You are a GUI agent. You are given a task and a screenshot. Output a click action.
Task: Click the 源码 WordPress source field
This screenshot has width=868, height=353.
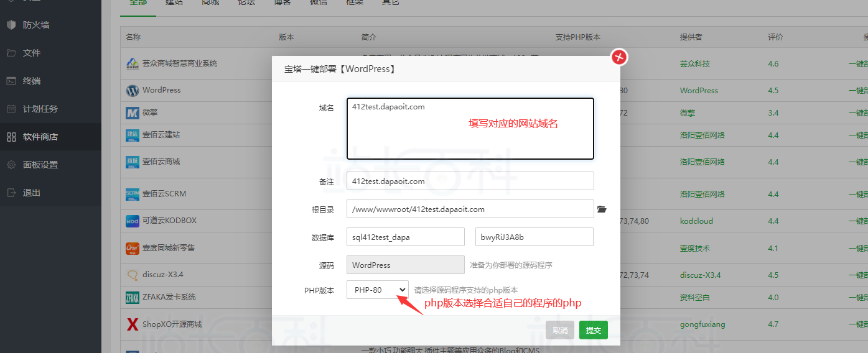click(x=406, y=265)
